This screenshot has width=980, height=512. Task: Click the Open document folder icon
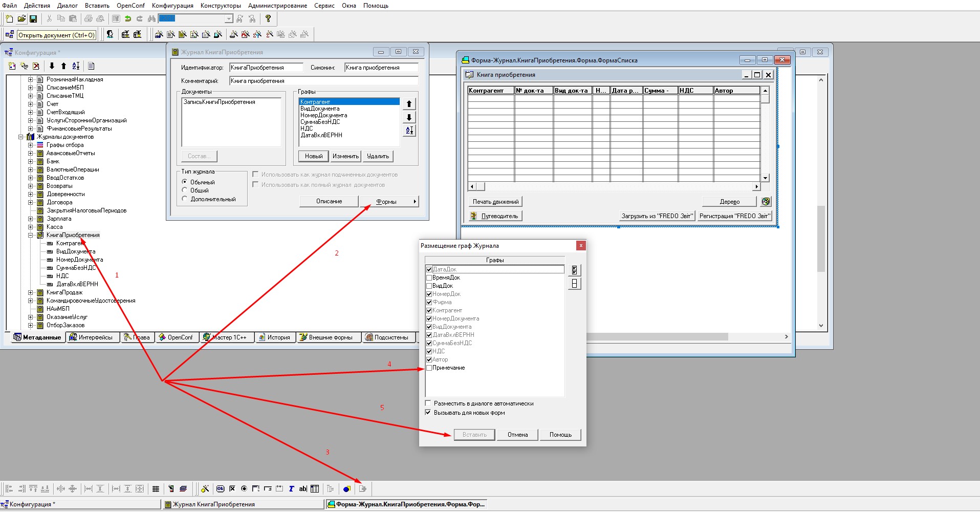(x=21, y=19)
